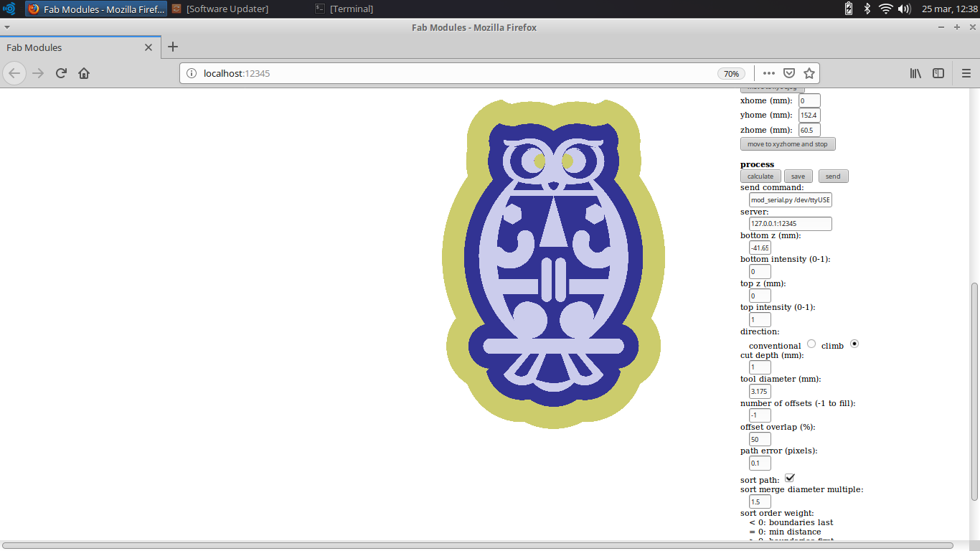Reset zoom using the 70% badge
The image size is (980, 551).
pos(731,73)
